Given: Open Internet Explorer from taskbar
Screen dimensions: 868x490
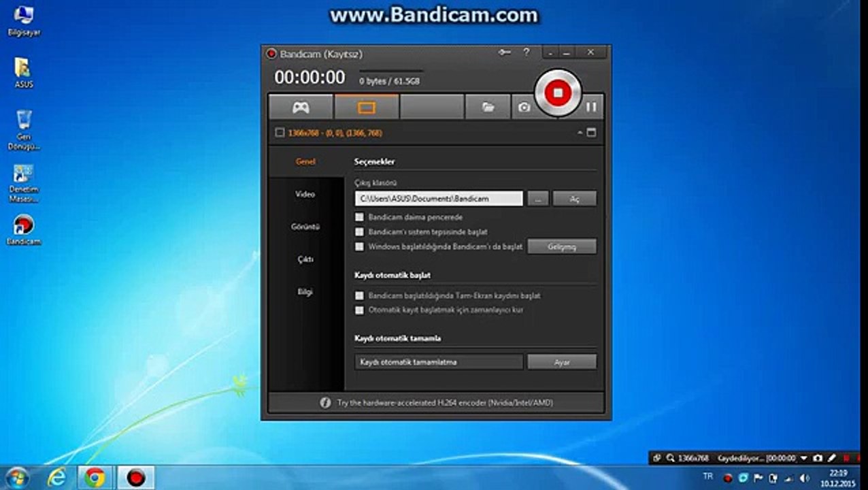Looking at the screenshot, I should coord(57,478).
